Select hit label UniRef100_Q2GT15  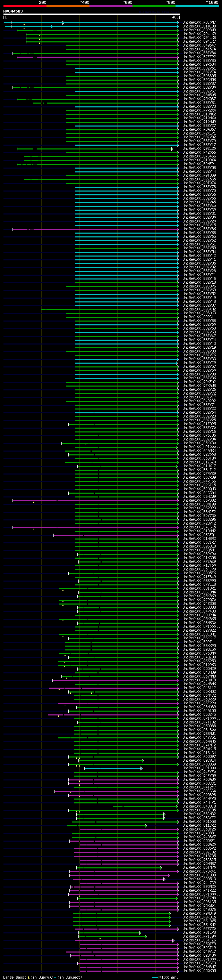coord(199,485)
